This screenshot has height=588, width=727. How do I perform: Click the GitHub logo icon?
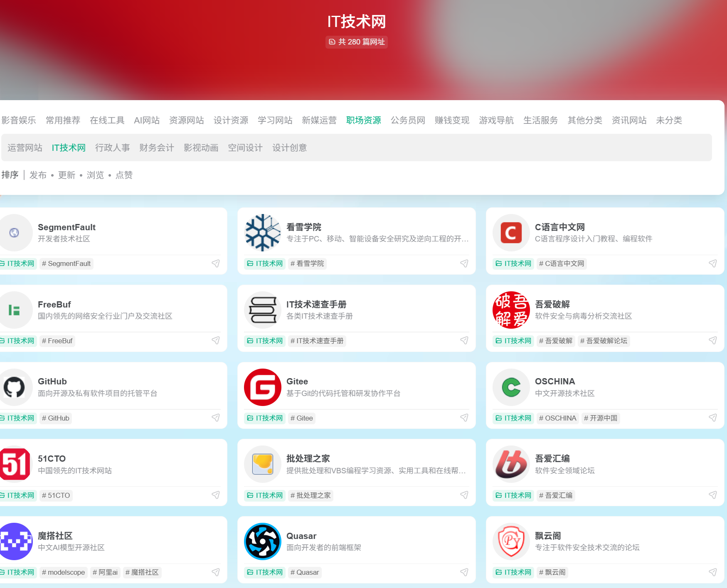15,387
